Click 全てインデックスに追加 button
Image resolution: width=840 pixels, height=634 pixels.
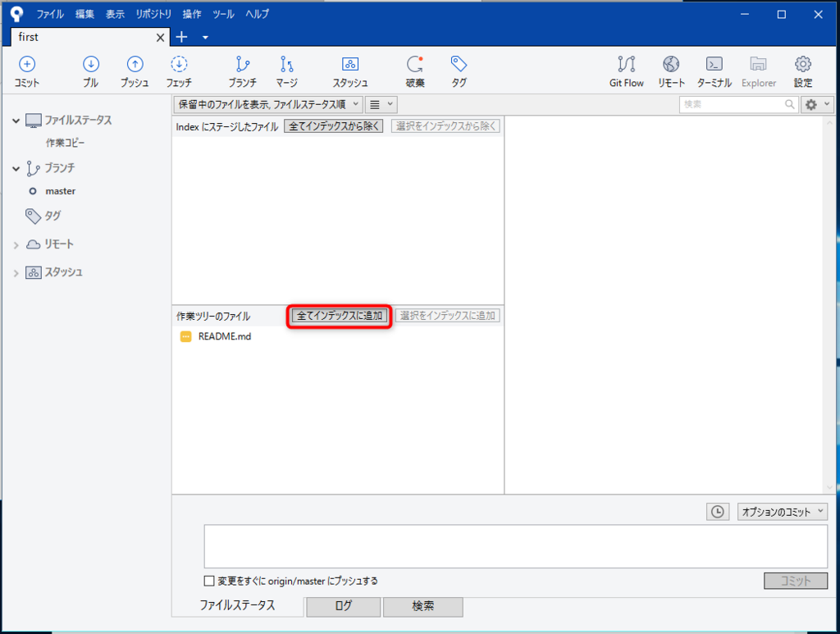(340, 316)
